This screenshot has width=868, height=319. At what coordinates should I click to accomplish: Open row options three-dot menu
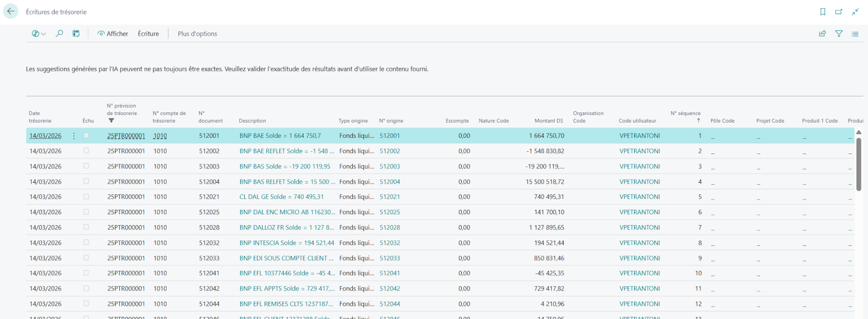point(74,136)
